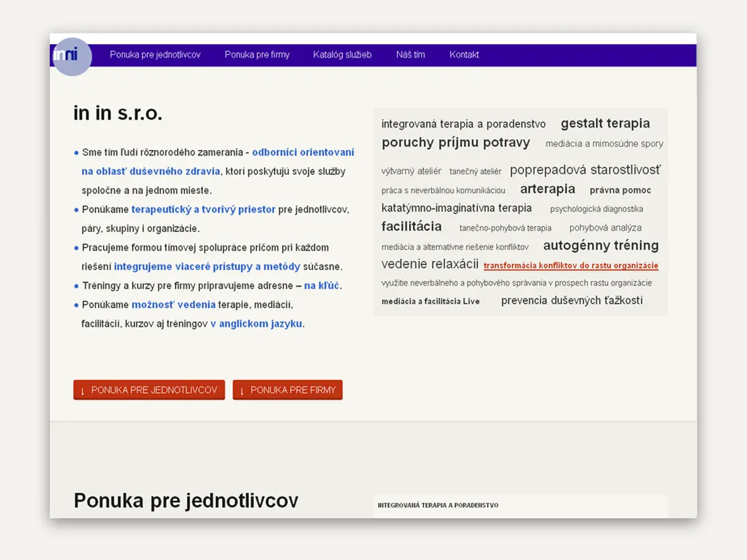Select the právna pomoc tag

[621, 190]
